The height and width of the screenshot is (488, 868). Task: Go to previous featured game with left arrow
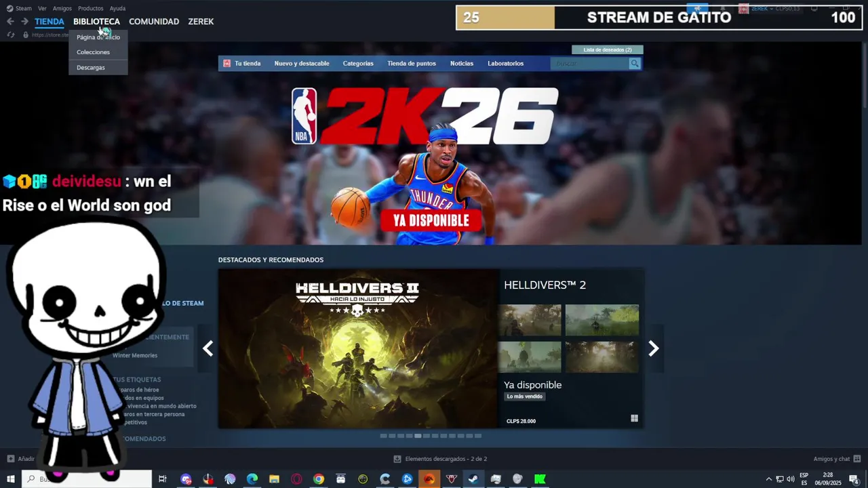click(x=208, y=348)
